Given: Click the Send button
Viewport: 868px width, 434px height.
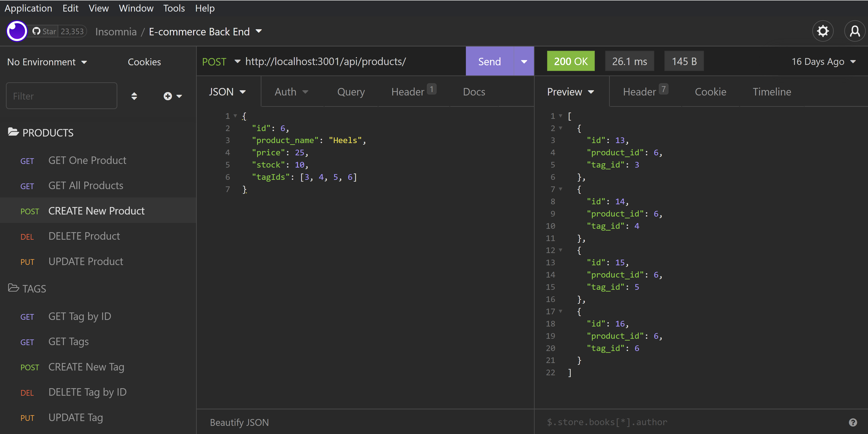Looking at the screenshot, I should [490, 62].
